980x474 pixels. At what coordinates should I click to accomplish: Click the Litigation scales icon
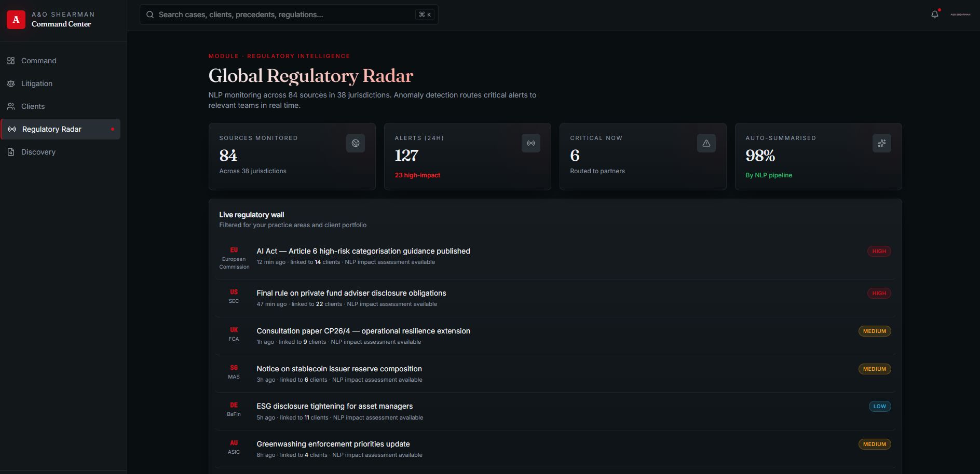pyautogui.click(x=11, y=83)
